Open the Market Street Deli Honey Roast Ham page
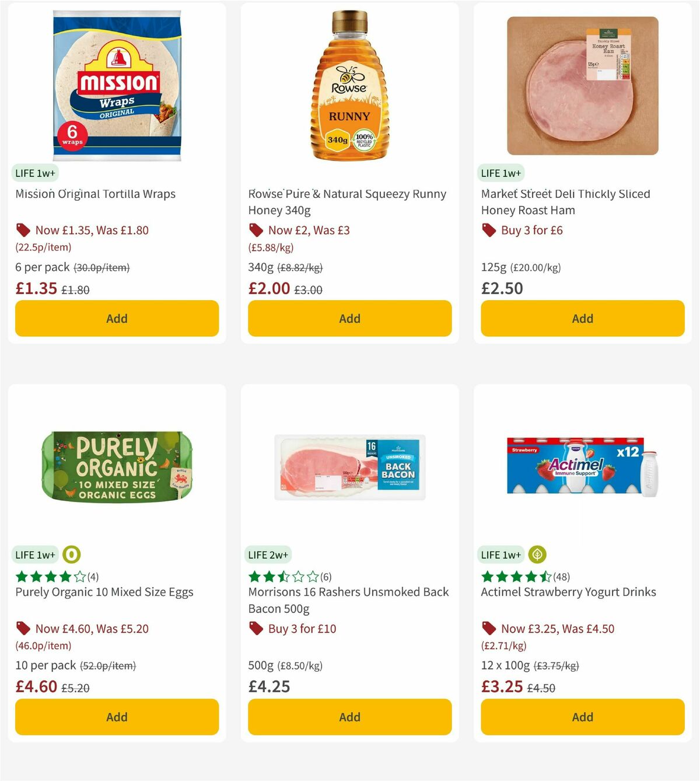Image resolution: width=700 pixels, height=781 pixels. 565,202
